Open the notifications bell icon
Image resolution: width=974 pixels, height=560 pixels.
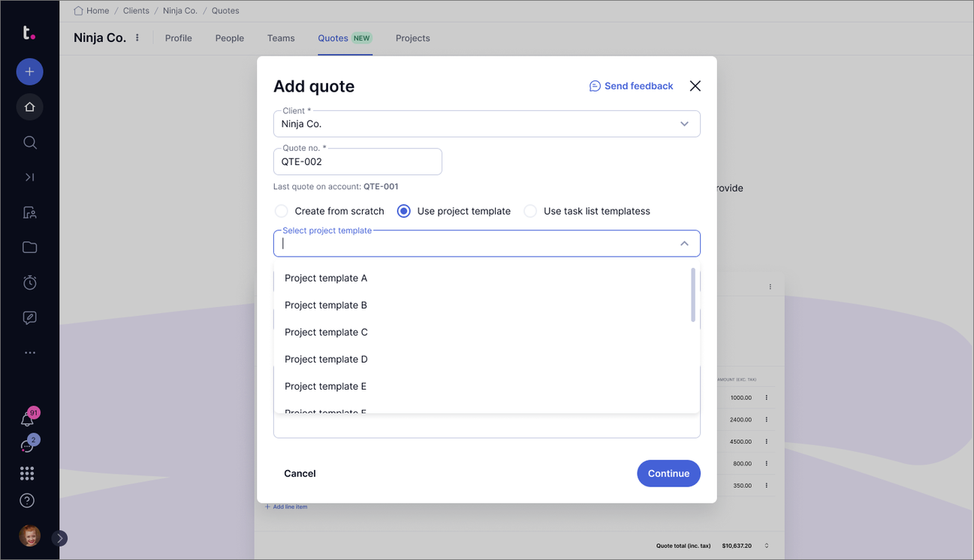28,420
